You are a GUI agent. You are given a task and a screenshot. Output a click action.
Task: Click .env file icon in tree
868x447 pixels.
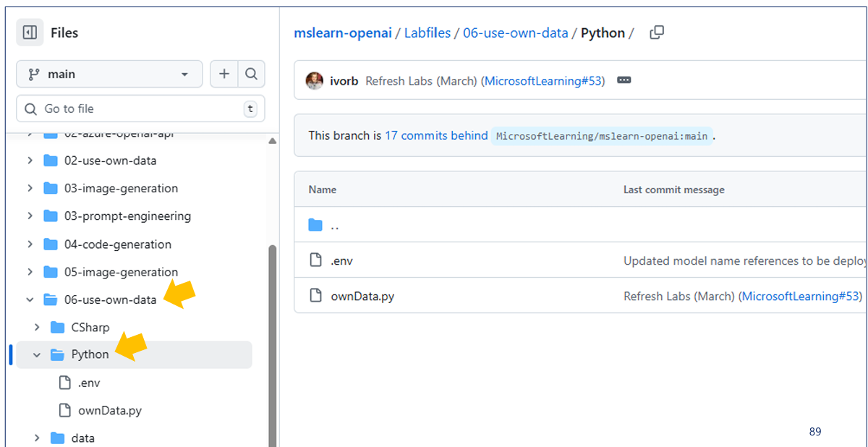(x=64, y=383)
